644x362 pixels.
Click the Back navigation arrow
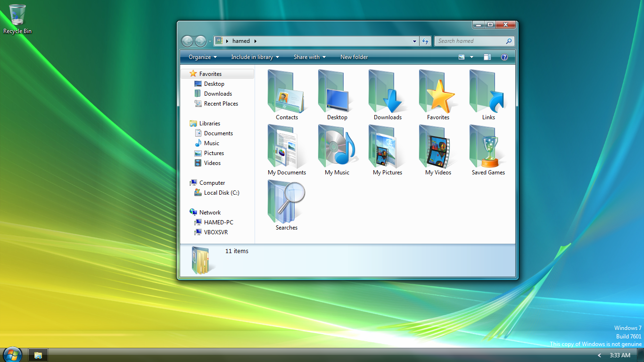[187, 41]
